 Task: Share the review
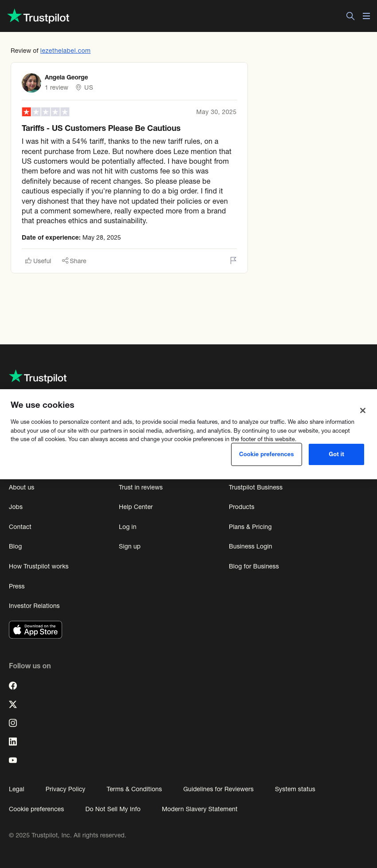pyautogui.click(x=74, y=261)
